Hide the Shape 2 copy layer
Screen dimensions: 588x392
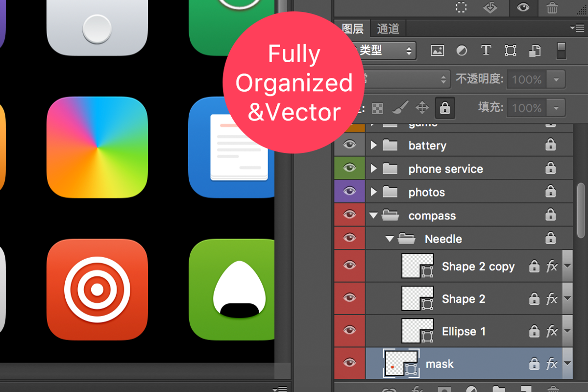pos(349,266)
